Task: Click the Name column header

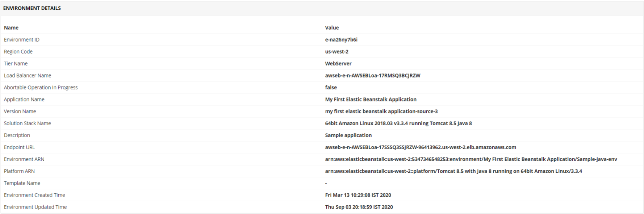Action: coord(11,28)
